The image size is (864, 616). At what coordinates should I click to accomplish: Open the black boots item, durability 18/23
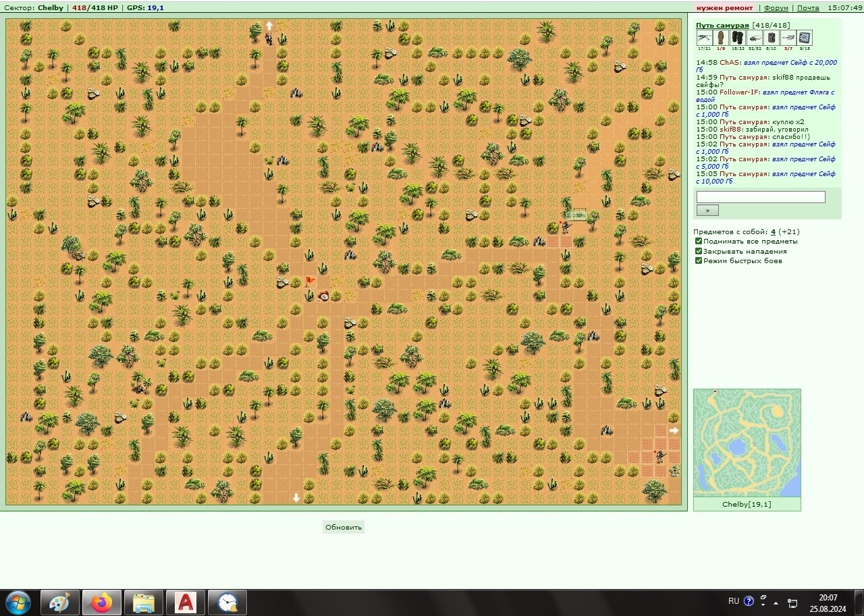click(738, 38)
